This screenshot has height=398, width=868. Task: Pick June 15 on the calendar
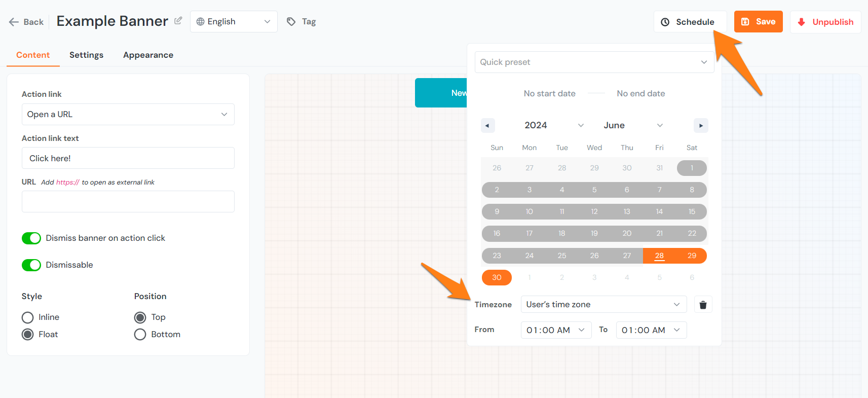coord(692,212)
